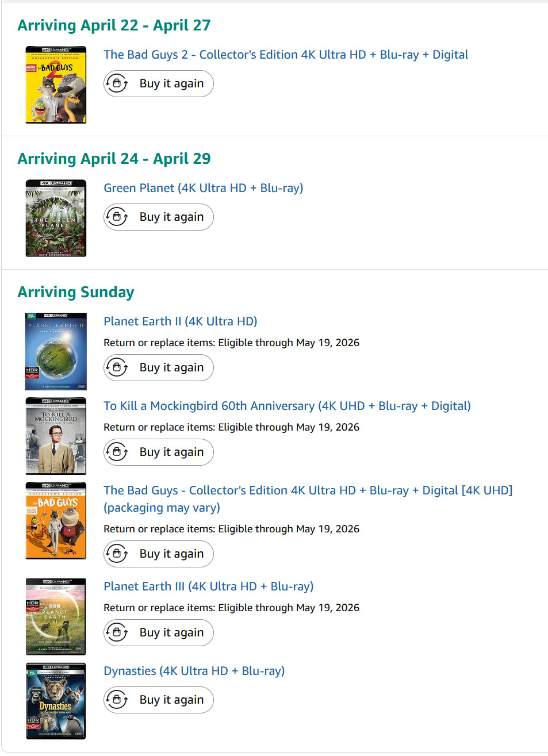This screenshot has height=756, width=548.
Task: Click the To Kill a Mockingbird cover image
Action: click(56, 436)
